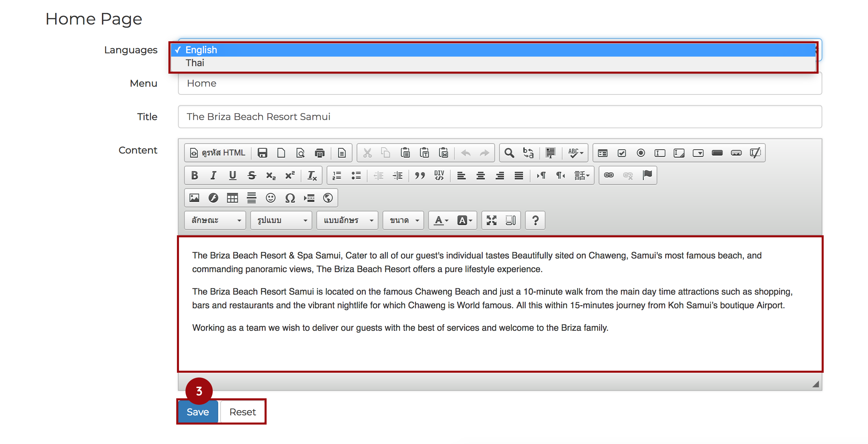This screenshot has width=868, height=444.
Task: Click Paste as plain text icon
Action: [x=424, y=153]
